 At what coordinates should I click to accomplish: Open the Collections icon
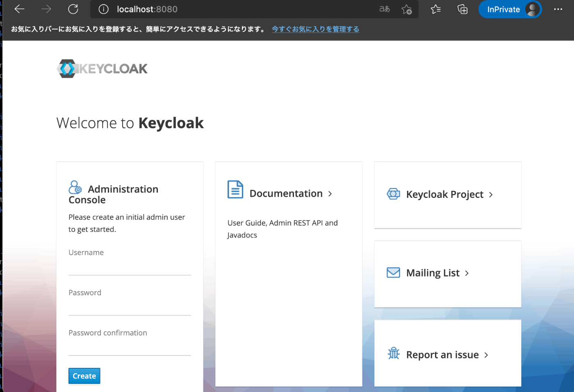click(x=462, y=9)
